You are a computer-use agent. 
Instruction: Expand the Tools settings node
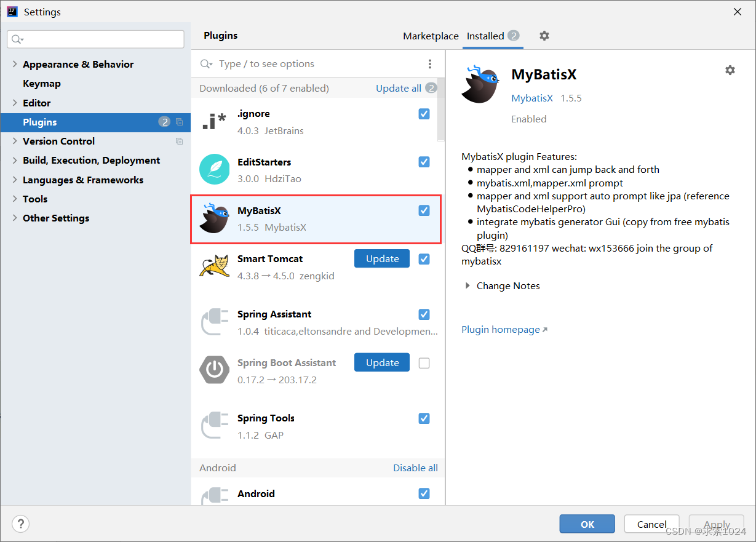15,199
